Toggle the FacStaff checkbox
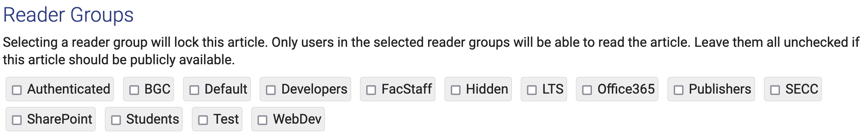Viewport: 868px width, 139px height. pos(371,90)
